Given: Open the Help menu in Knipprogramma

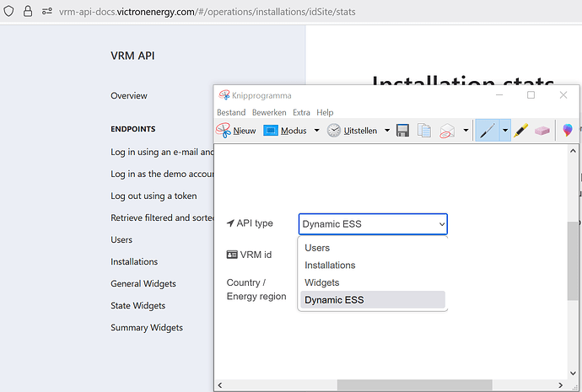Looking at the screenshot, I should (x=325, y=112).
